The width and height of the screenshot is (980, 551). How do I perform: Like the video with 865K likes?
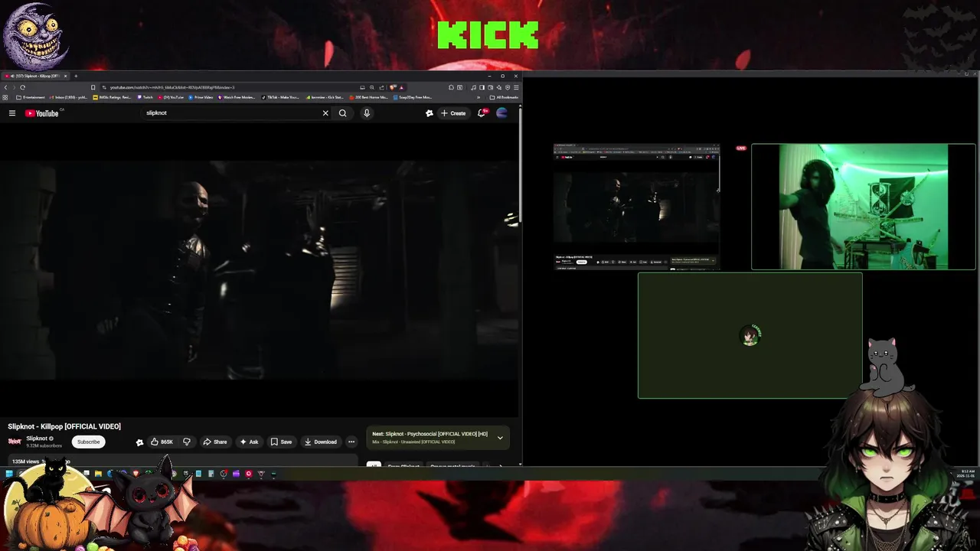[162, 442]
